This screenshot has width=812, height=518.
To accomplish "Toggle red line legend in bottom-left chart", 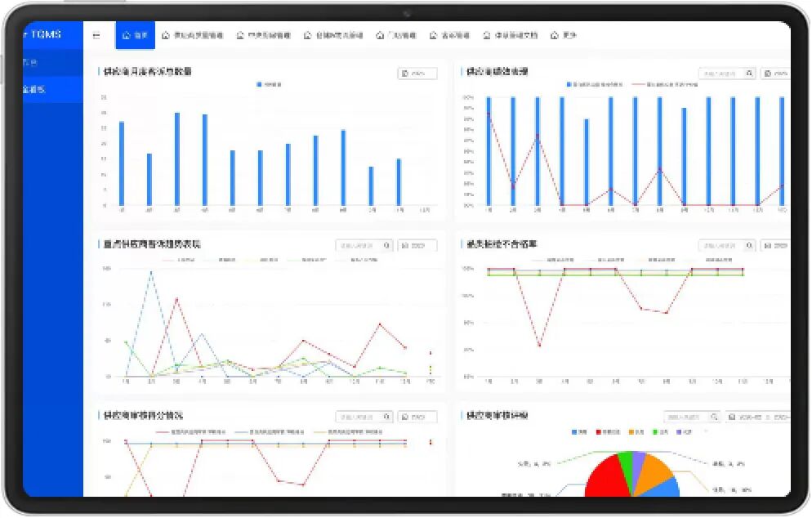I will click(x=192, y=431).
